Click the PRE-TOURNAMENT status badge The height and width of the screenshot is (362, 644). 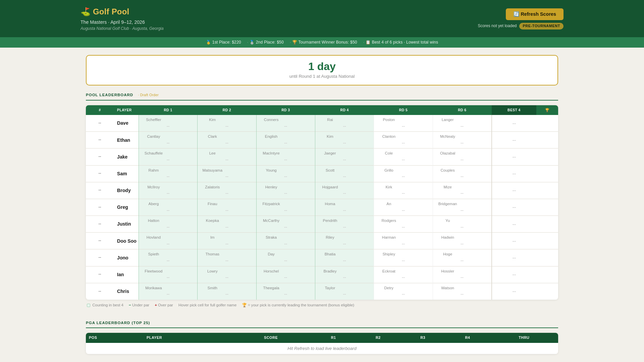[541, 26]
